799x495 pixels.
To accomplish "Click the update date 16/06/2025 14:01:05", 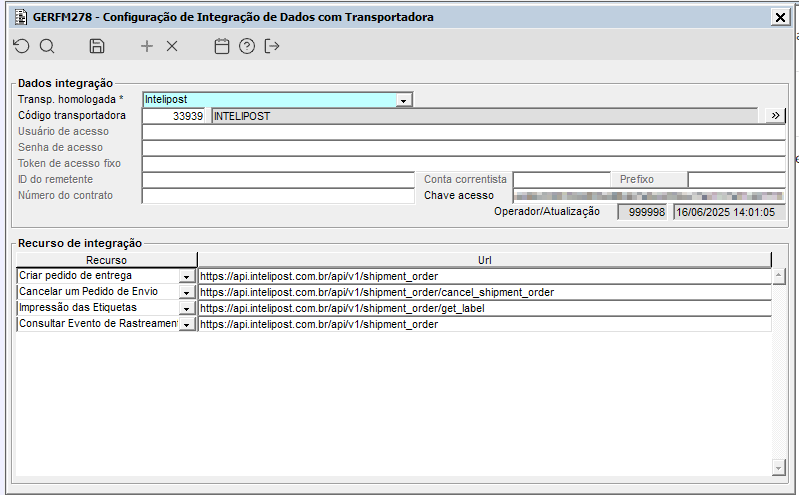I will click(729, 212).
